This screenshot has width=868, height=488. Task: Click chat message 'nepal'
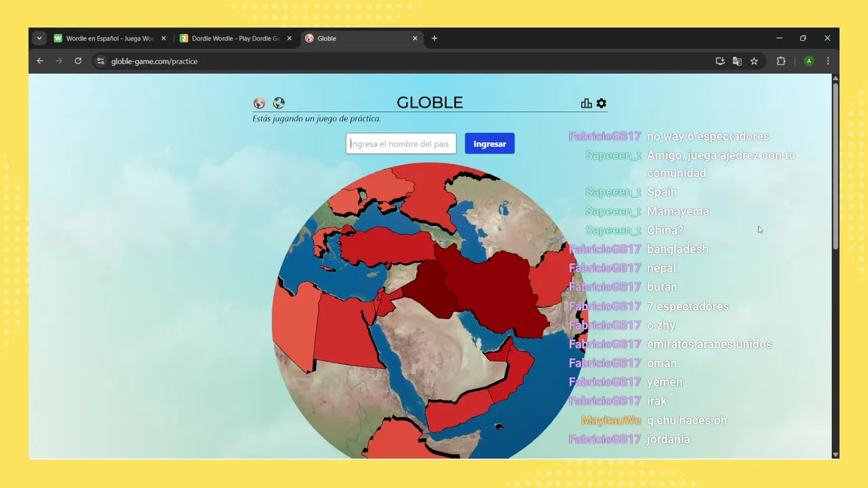tap(661, 268)
